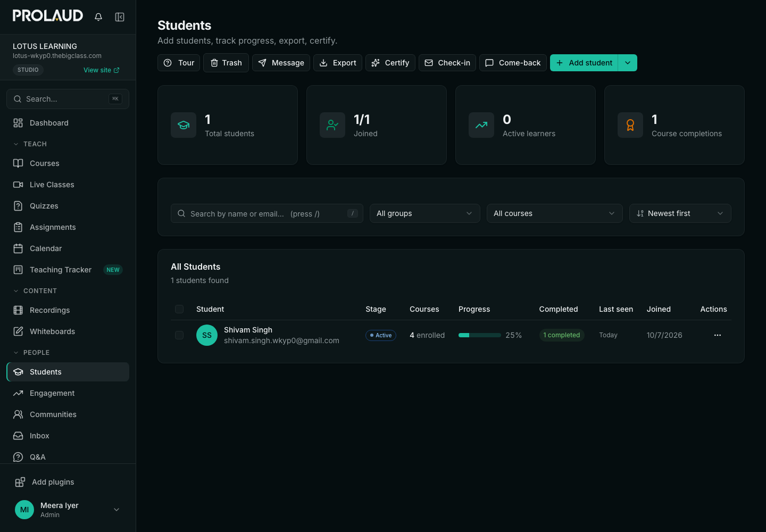Send a Check-in from toolbar
This screenshot has height=532, width=766.
point(447,63)
